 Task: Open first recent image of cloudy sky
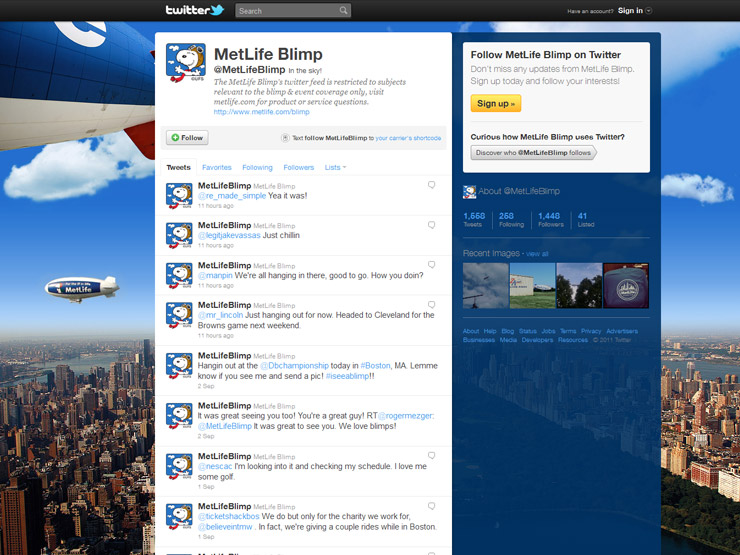485,286
